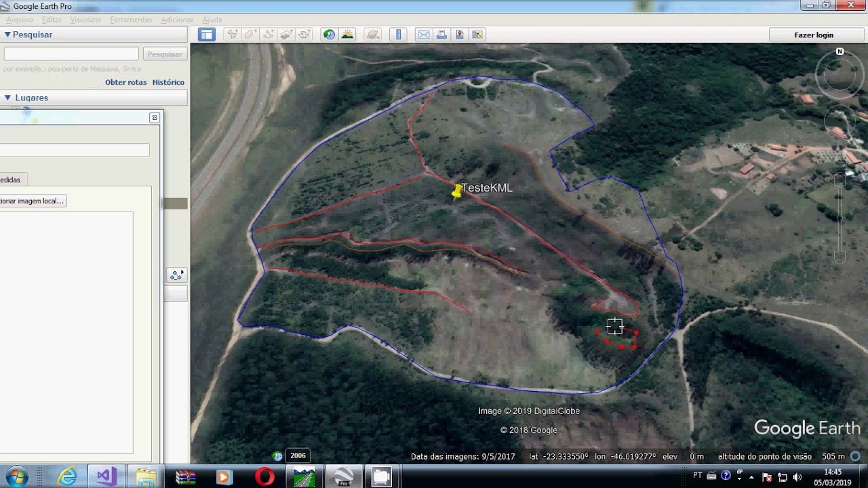Screen dimensions: 868x488
Task: Click the local image browse button
Action: click(x=33, y=201)
